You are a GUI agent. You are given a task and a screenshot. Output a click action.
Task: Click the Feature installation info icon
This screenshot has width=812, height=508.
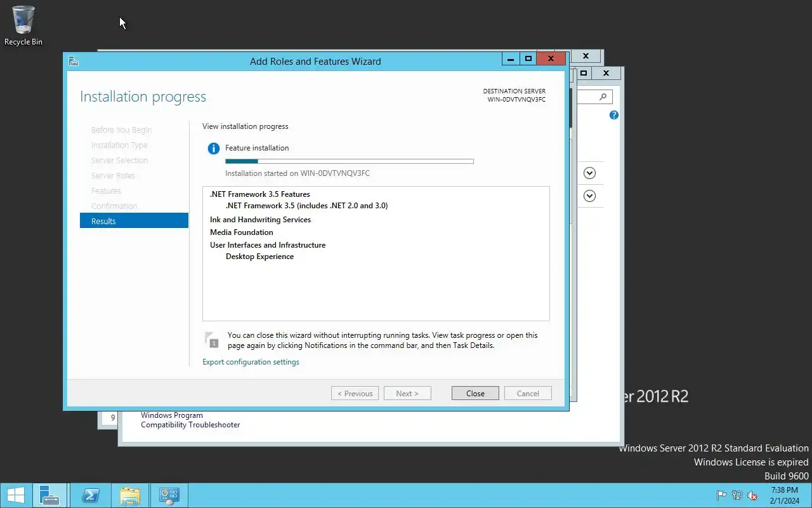coord(214,149)
